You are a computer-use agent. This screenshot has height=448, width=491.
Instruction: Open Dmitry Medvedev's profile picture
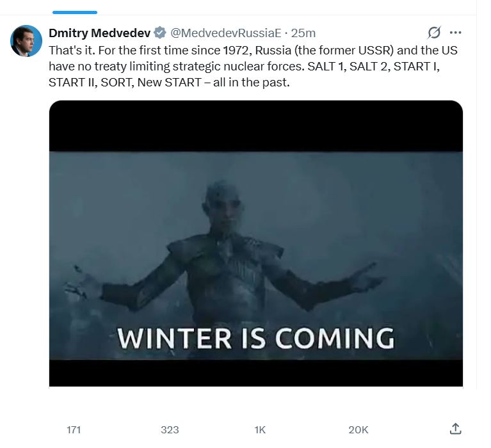pyautogui.click(x=26, y=41)
